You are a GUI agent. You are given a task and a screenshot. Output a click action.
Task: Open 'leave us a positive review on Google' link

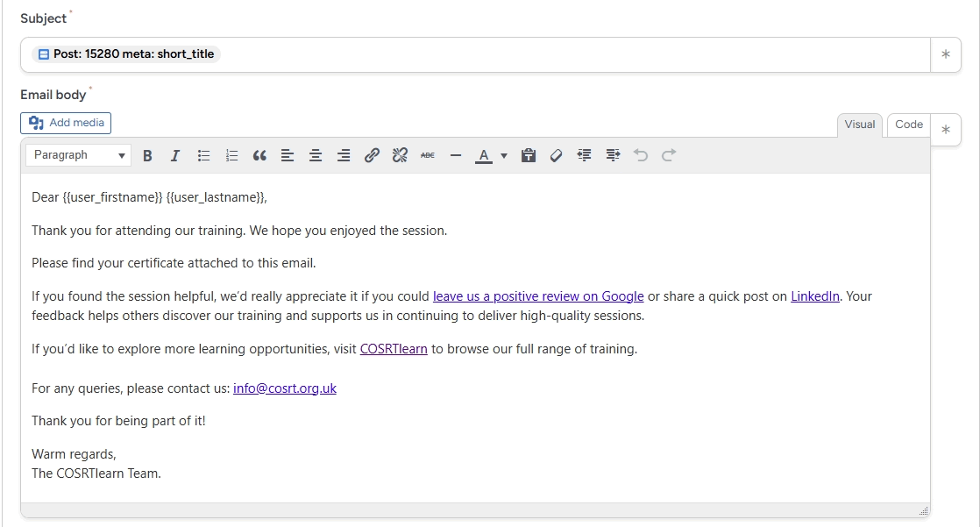tap(538, 296)
